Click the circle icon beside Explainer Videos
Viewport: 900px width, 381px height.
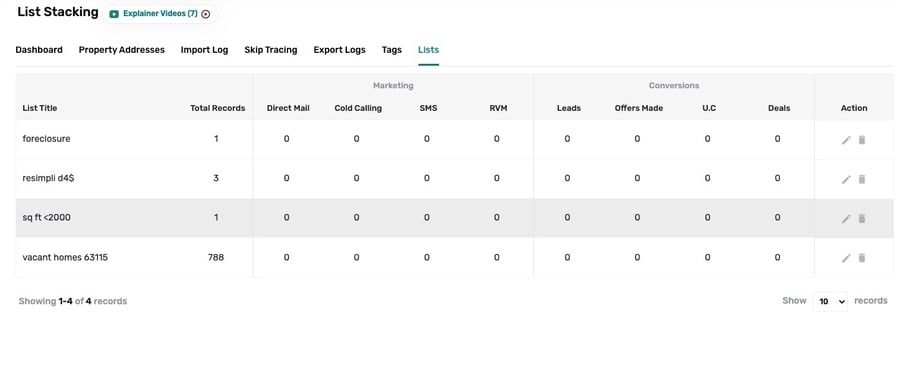206,14
